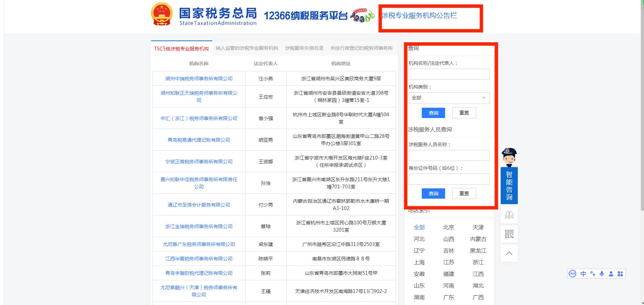Click 重置 button under 机构类别
The height and width of the screenshot is (305, 644).
464,113
